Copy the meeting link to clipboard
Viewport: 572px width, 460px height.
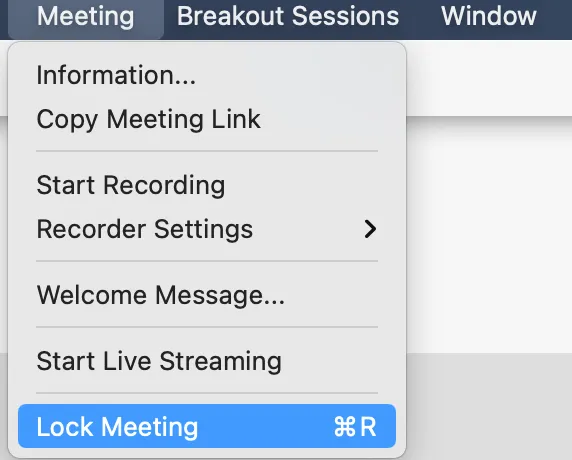tap(207, 119)
